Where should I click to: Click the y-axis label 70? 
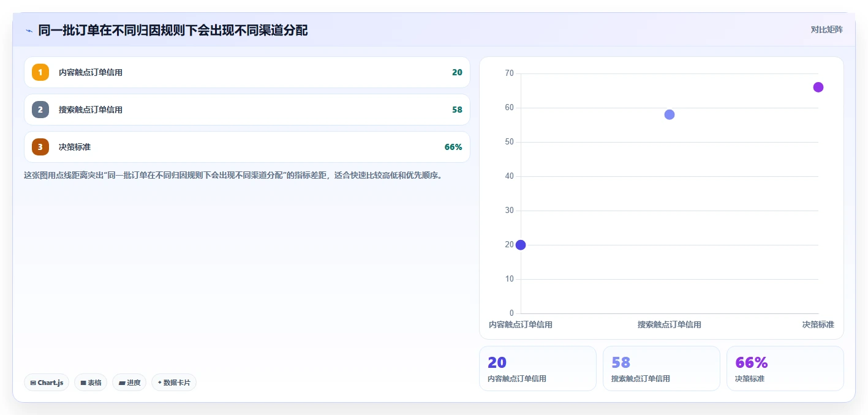(509, 73)
